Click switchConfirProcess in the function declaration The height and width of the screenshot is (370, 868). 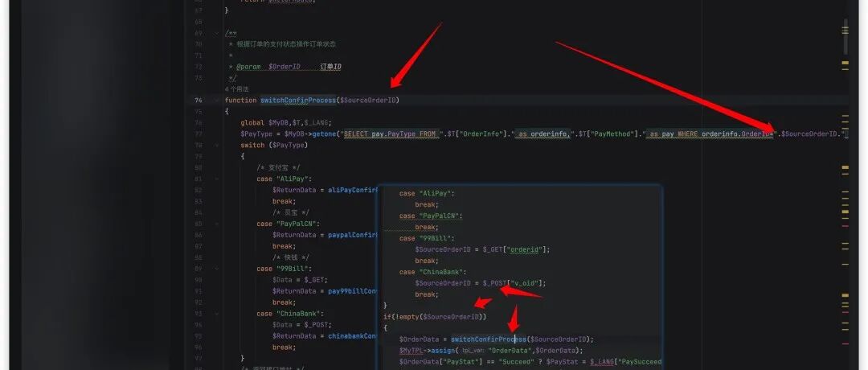(298, 101)
